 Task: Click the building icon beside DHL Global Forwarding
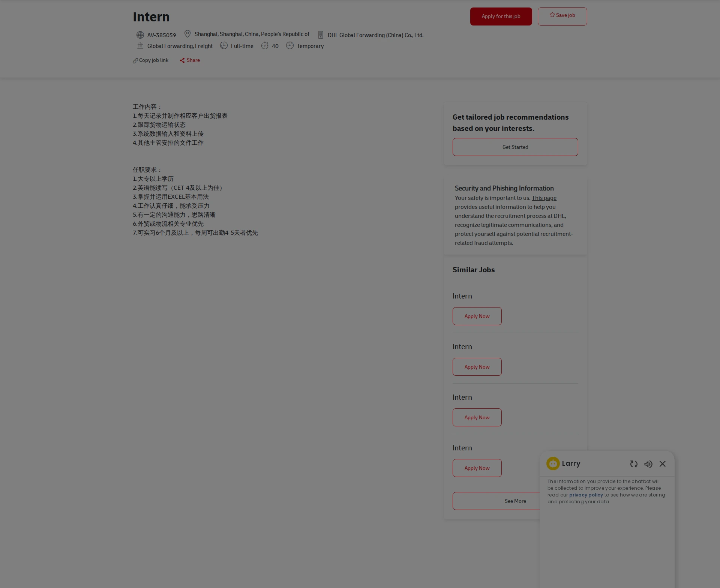pos(321,35)
